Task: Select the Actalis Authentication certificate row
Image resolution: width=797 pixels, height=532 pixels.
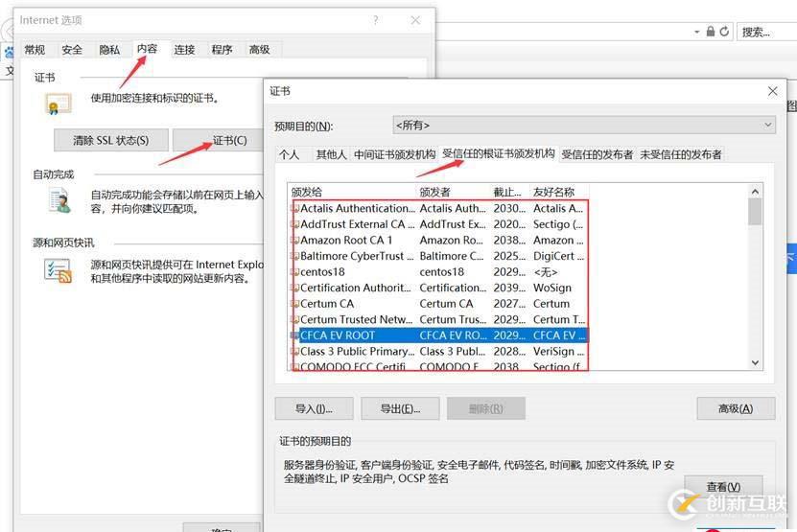Action: pyautogui.click(x=439, y=208)
